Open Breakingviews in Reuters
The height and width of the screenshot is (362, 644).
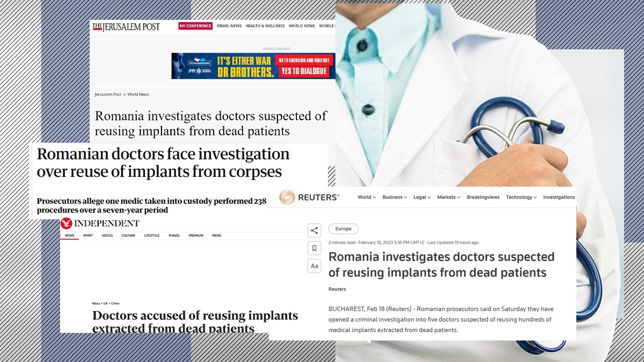pos(483,197)
